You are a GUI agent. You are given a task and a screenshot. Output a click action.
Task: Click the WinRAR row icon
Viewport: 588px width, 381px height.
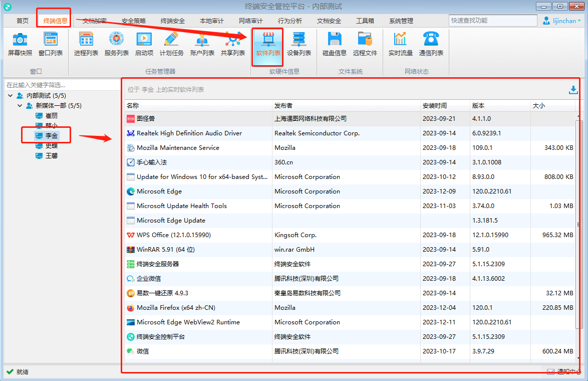pyautogui.click(x=131, y=250)
